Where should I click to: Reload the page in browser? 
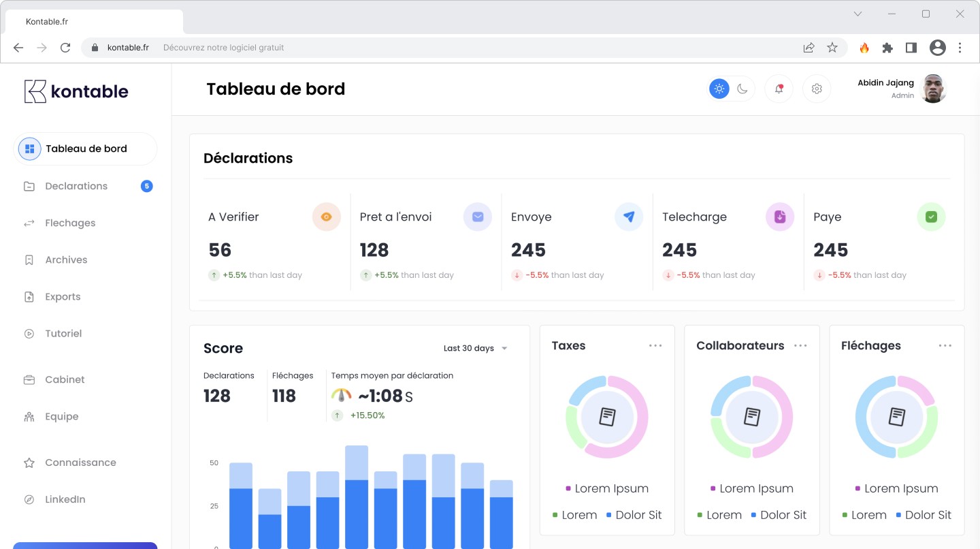coord(65,48)
